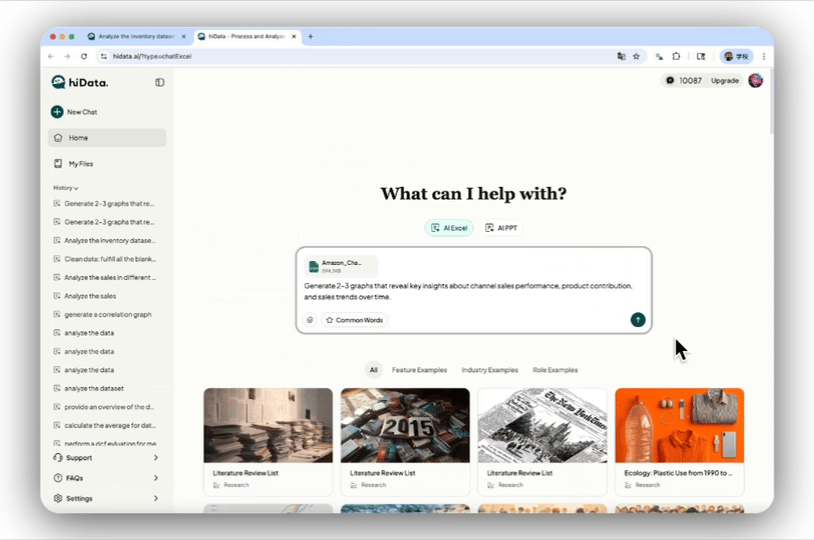Click the browser translate page icon

click(621, 56)
